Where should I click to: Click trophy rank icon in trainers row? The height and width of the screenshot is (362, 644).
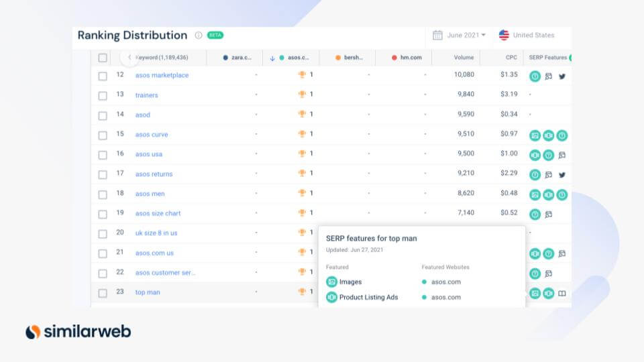[x=302, y=94]
